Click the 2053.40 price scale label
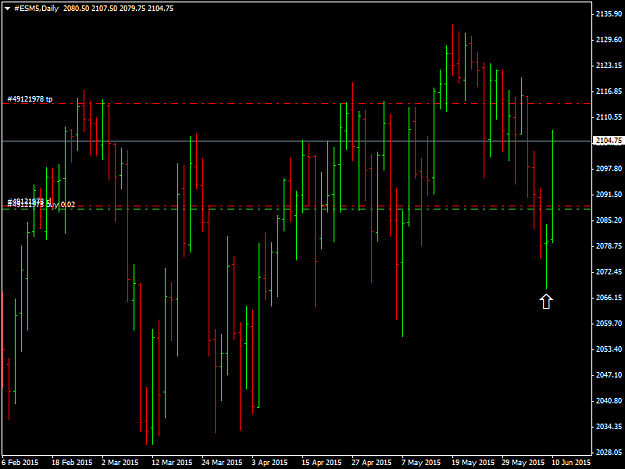The image size is (625, 469). [x=609, y=349]
